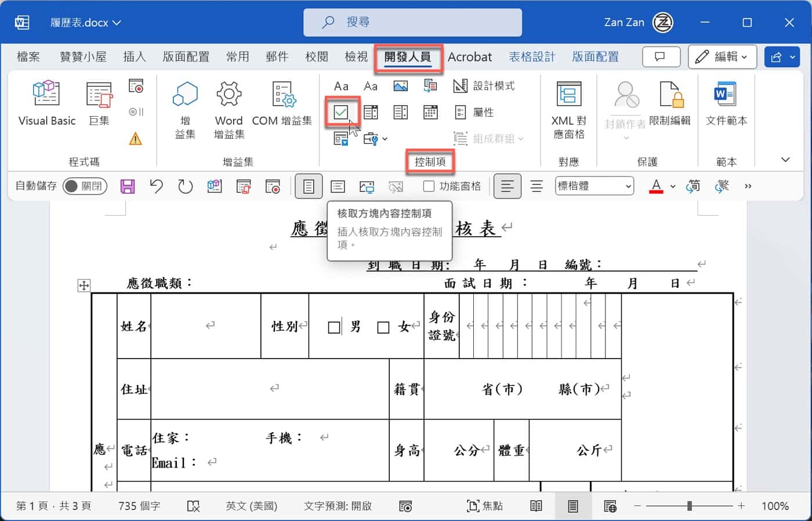
Task: Open 屬性 control properties
Action: click(474, 112)
